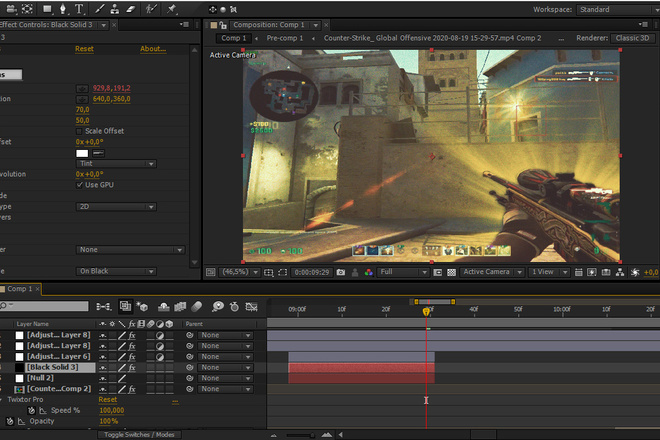Toggle adjustment layer switch for Layer 6
The width and height of the screenshot is (660, 440).
(160, 357)
